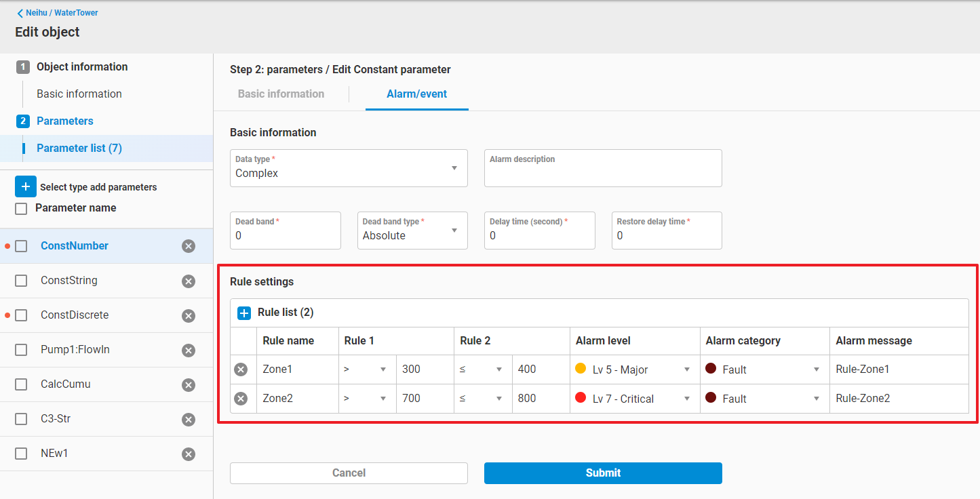Remove the Pump1:FlowIn parameter
Image resolution: width=980 pixels, height=499 pixels.
pos(189,351)
